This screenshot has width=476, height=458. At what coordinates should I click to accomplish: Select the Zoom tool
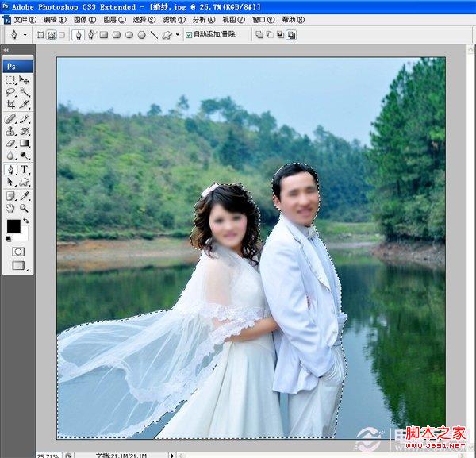25,208
